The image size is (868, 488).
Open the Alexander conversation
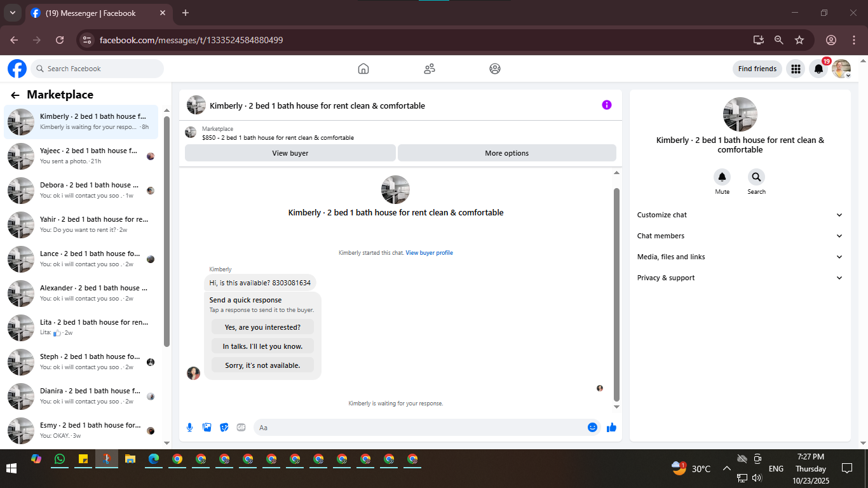81,293
